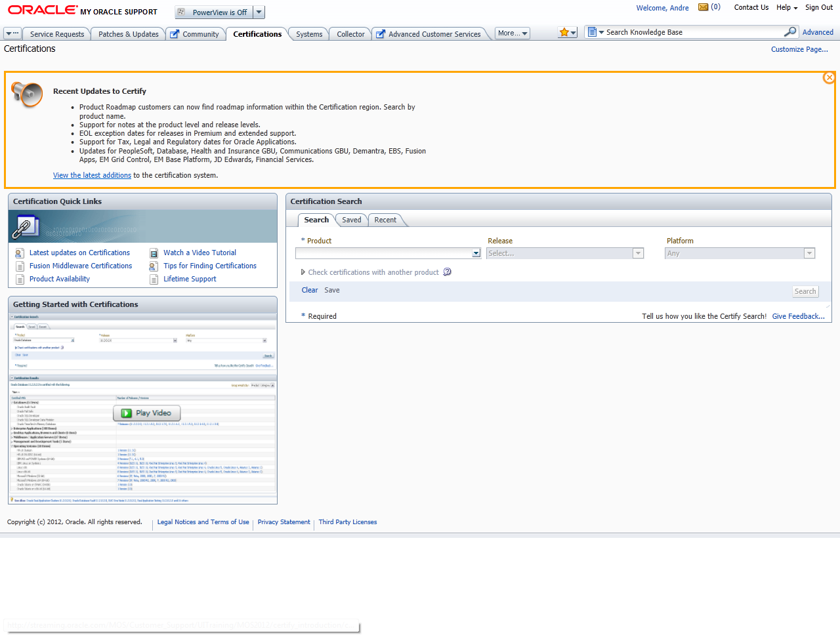The height and width of the screenshot is (635, 840).
Task: Switch to the Recent searches tab
Action: click(385, 220)
